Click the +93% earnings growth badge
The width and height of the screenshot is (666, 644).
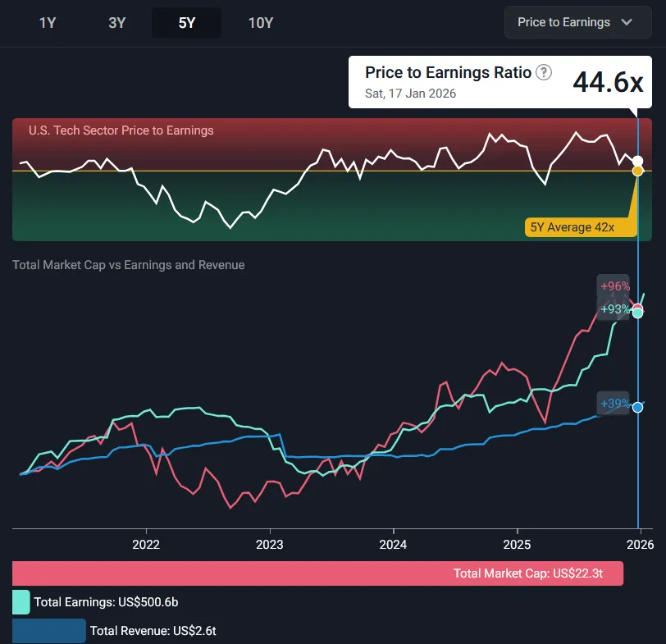614,309
